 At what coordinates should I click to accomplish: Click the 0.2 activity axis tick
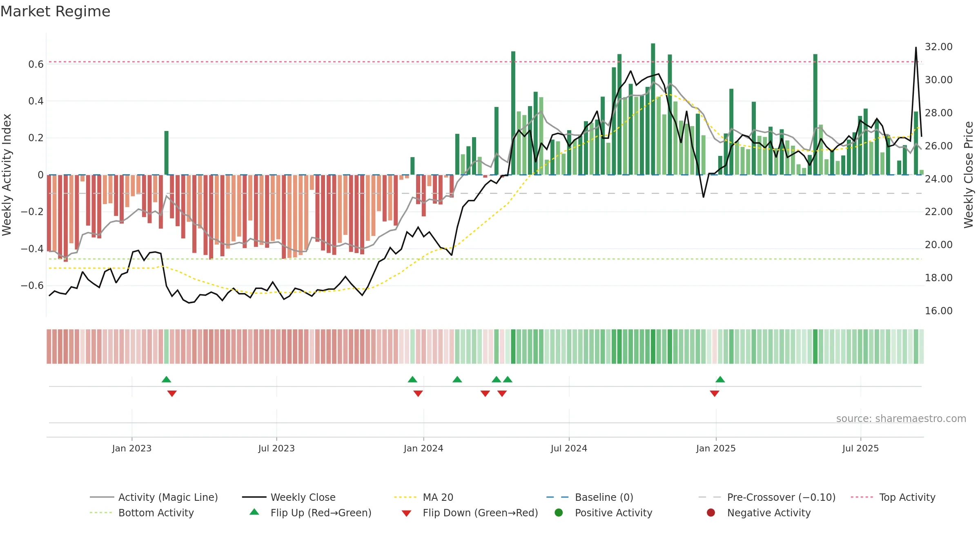click(x=36, y=138)
